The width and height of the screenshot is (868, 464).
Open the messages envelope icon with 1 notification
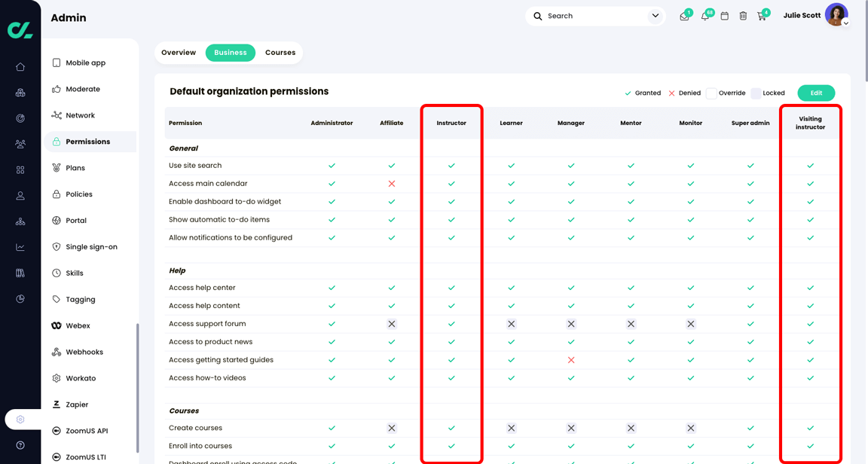point(685,14)
